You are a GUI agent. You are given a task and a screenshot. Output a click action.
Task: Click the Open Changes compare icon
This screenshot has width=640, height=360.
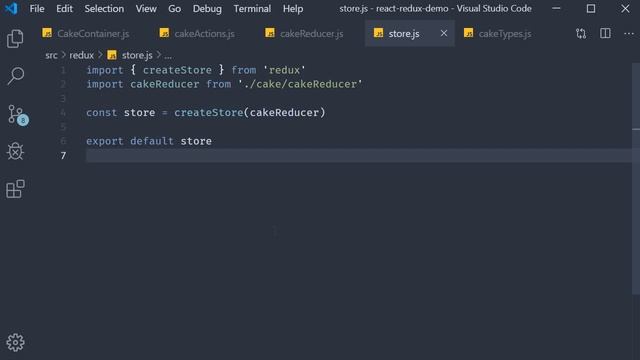[581, 33]
